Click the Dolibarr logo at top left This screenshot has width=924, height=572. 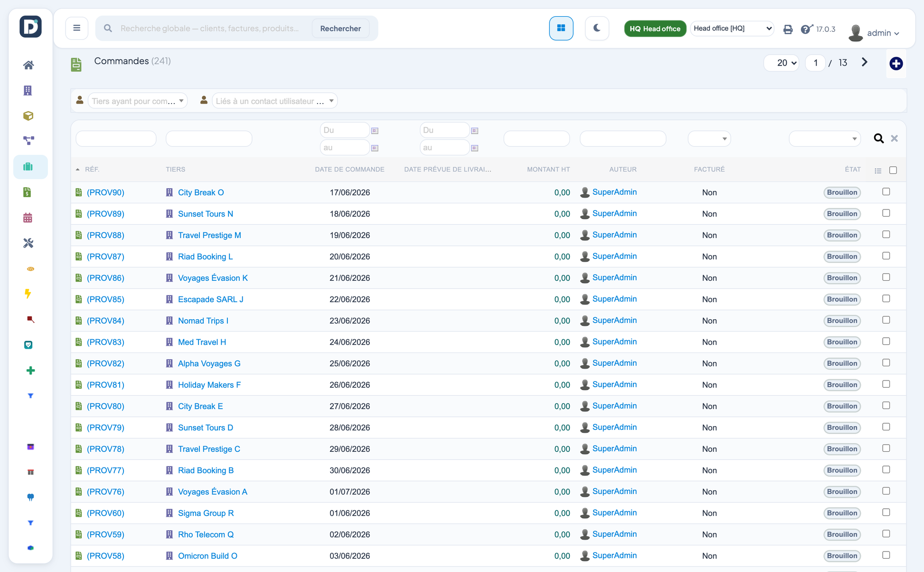pos(30,27)
